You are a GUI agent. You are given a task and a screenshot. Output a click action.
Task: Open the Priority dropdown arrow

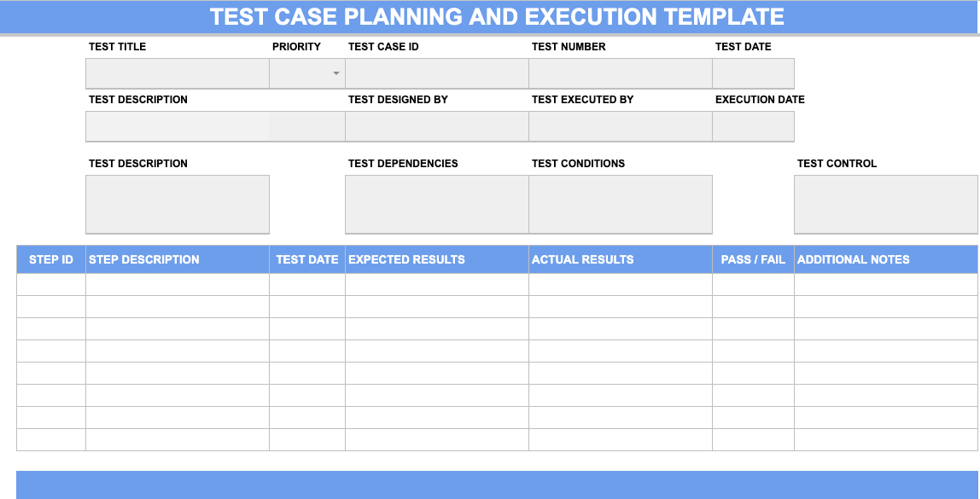[336, 73]
